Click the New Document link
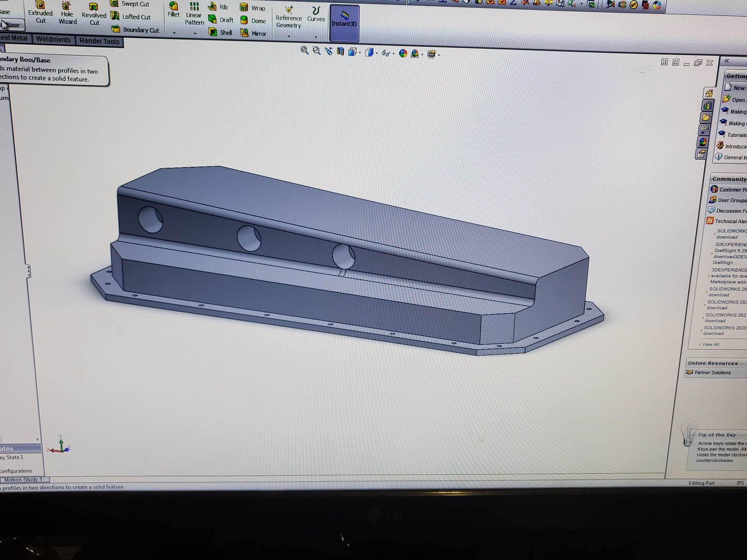Viewport: 747px width, 560px height. 735,87
